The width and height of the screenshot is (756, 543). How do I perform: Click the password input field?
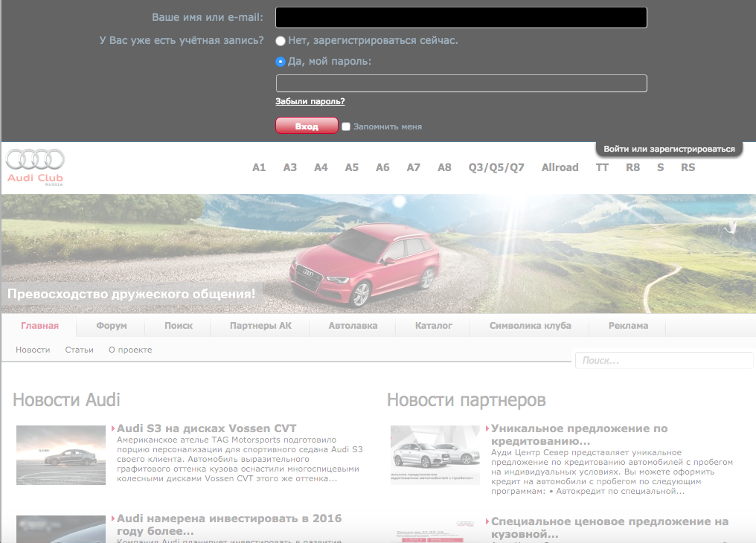[x=461, y=83]
